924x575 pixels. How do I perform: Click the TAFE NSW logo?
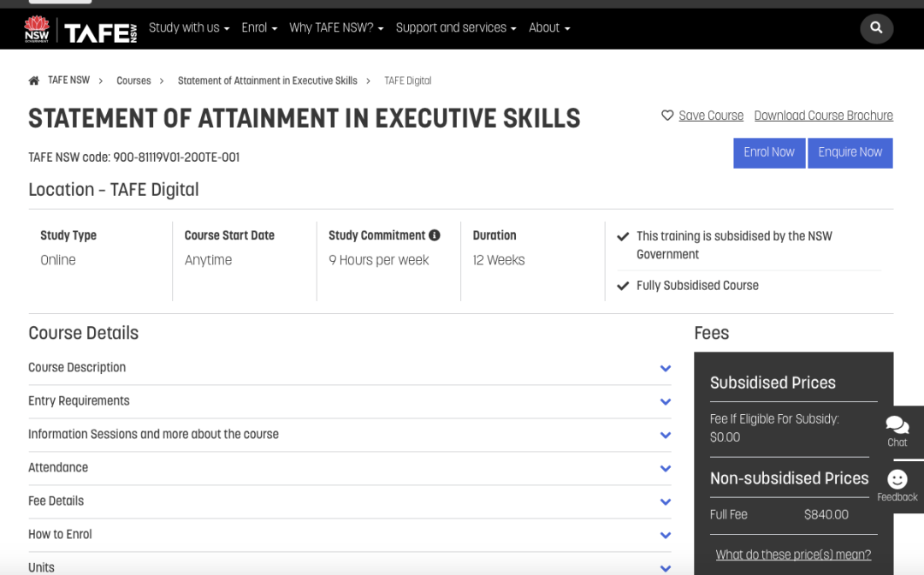101,33
